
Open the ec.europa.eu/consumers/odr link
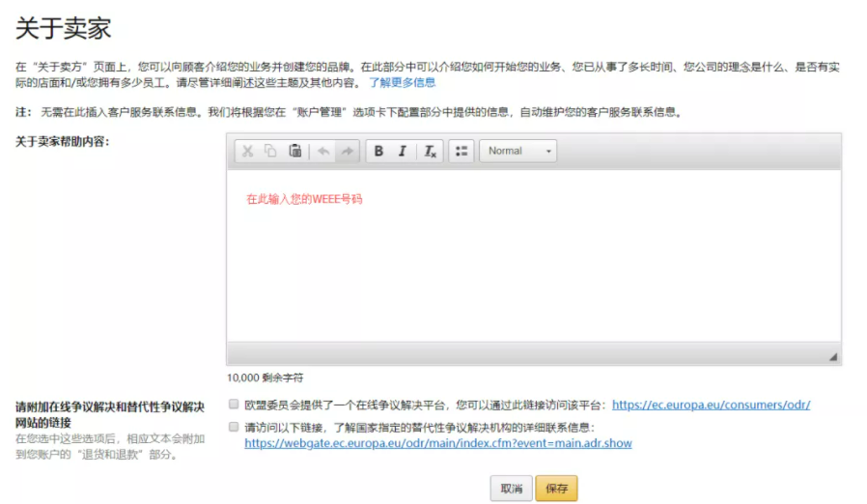[711, 405]
